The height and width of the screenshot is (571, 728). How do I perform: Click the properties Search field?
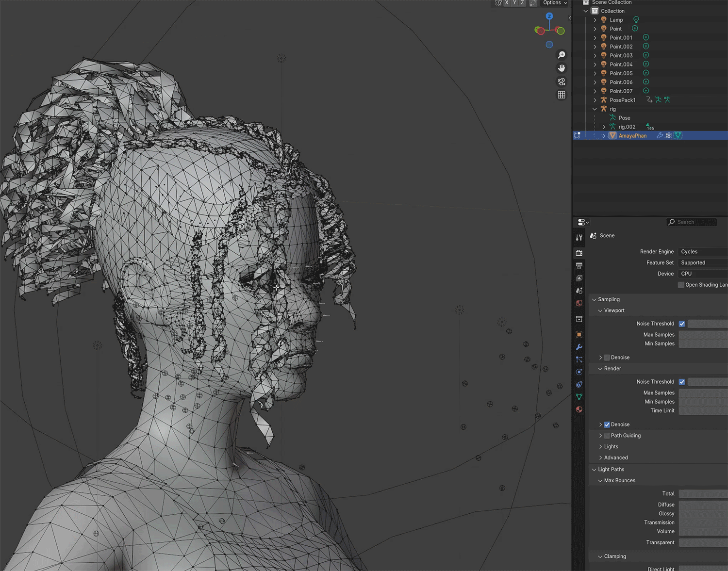(692, 222)
